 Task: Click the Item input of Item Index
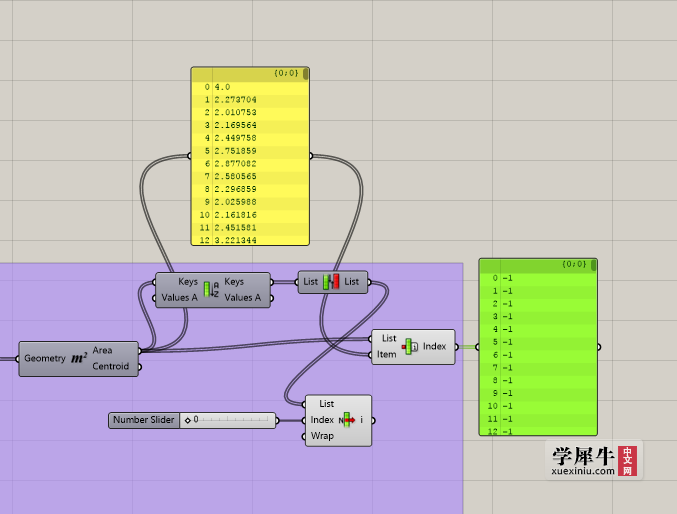(x=386, y=354)
